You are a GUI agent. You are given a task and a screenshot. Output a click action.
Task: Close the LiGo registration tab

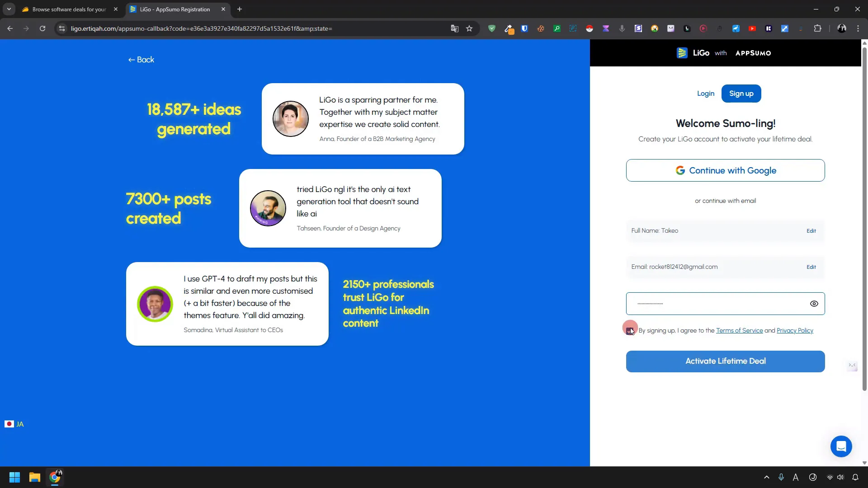[x=223, y=9]
